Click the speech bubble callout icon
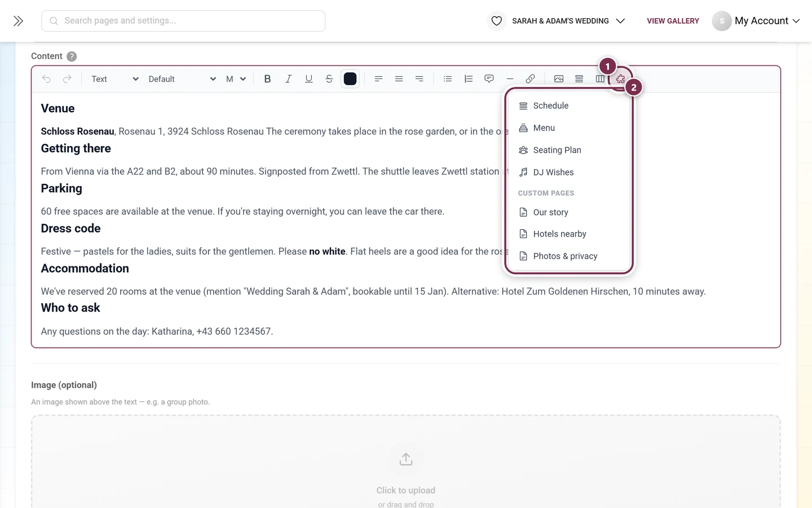Image resolution: width=812 pixels, height=508 pixels. click(489, 79)
